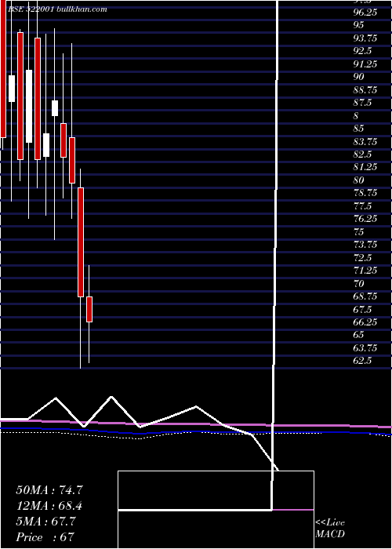Click the 77.5 price axis label

(x=362, y=206)
